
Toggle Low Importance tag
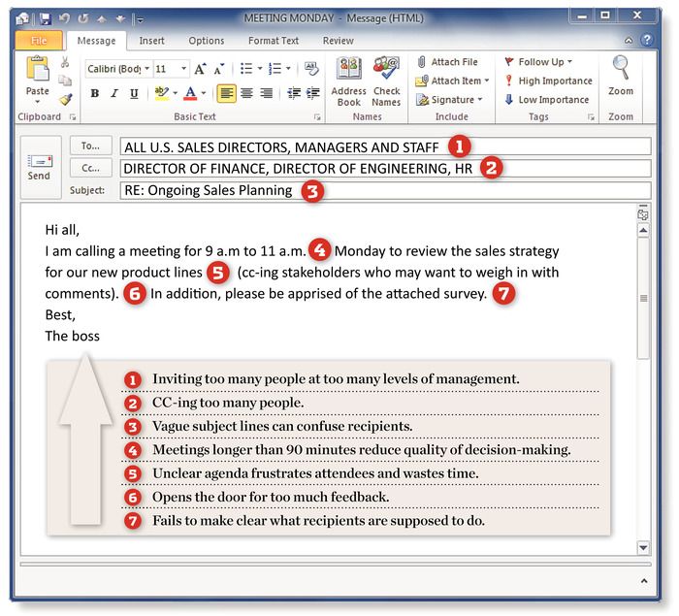tap(547, 99)
